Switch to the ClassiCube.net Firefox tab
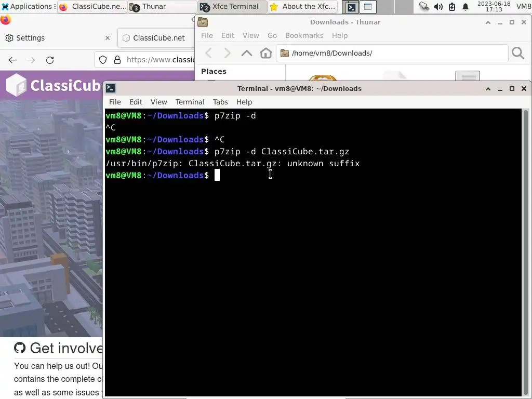Screen dimensions: 532x399 (x=156, y=38)
